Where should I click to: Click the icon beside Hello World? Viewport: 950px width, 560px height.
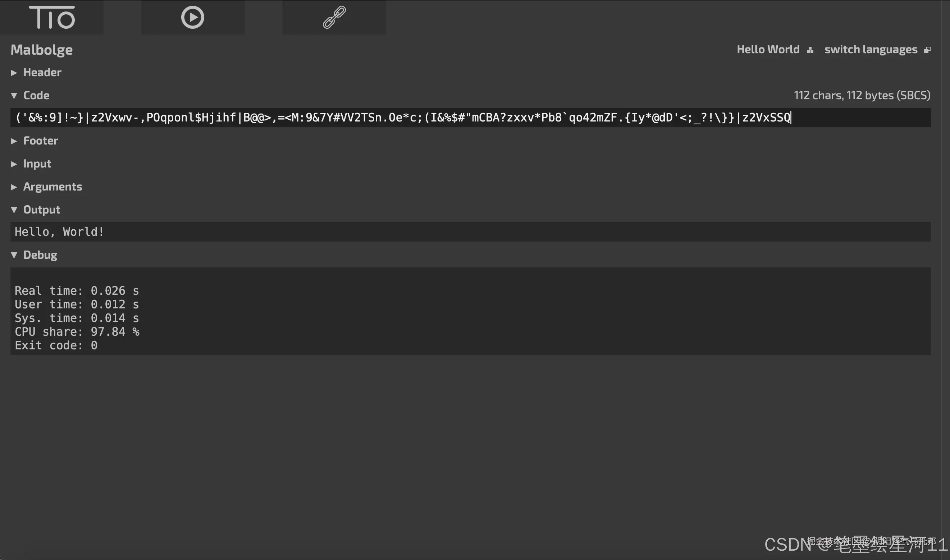(x=810, y=50)
